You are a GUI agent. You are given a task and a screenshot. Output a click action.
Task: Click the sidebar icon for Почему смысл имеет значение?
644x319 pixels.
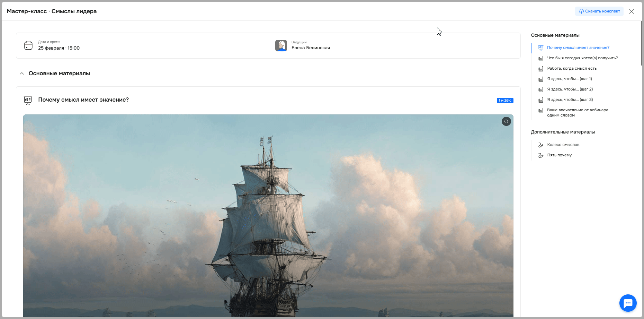pos(541,48)
